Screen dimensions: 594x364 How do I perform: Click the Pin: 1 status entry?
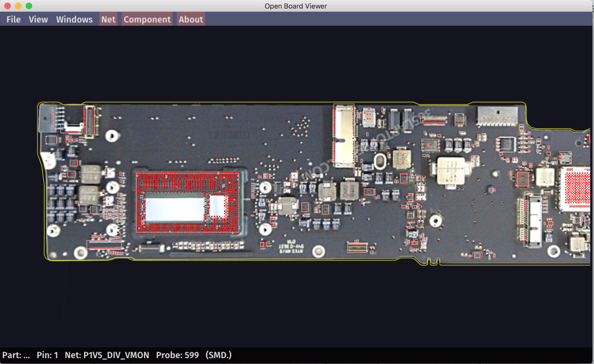click(47, 355)
